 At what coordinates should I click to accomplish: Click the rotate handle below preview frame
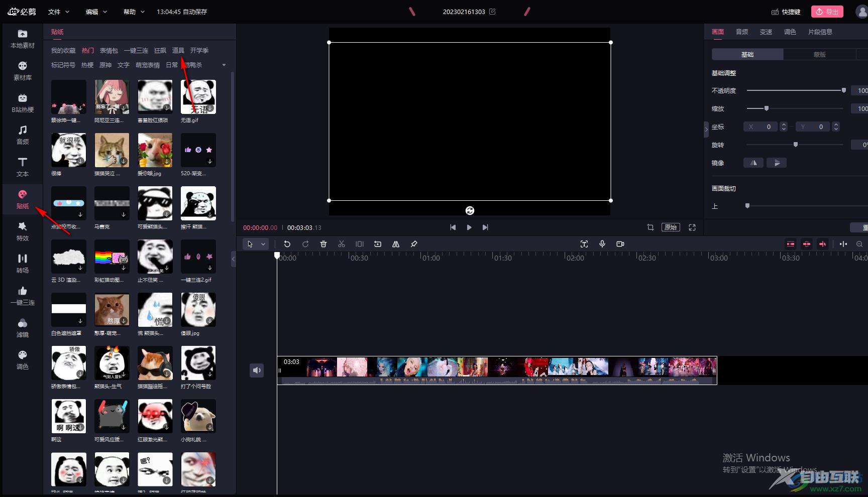[470, 210]
